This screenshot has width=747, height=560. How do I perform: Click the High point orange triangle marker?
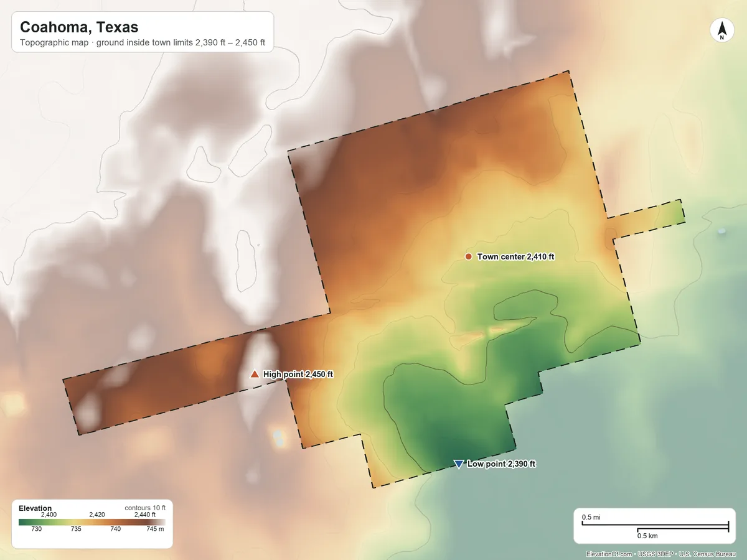(254, 374)
